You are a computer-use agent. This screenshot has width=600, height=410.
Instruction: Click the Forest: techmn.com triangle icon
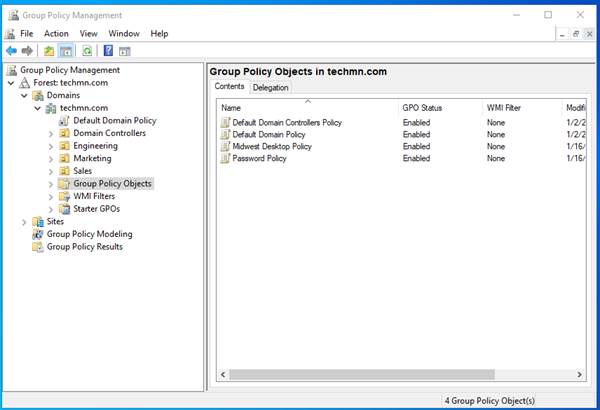tap(24, 83)
